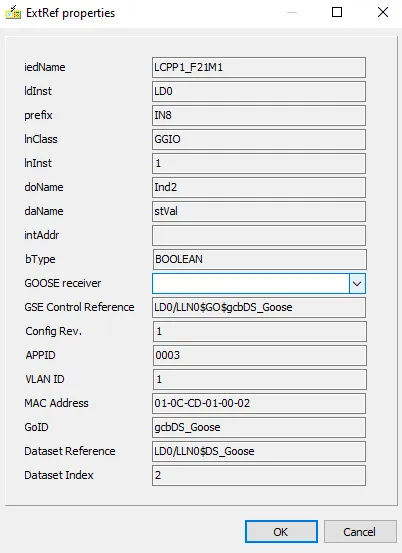This screenshot has width=402, height=553.
Task: Open the GOOSE receiver dropdown arrow
Action: tap(357, 283)
